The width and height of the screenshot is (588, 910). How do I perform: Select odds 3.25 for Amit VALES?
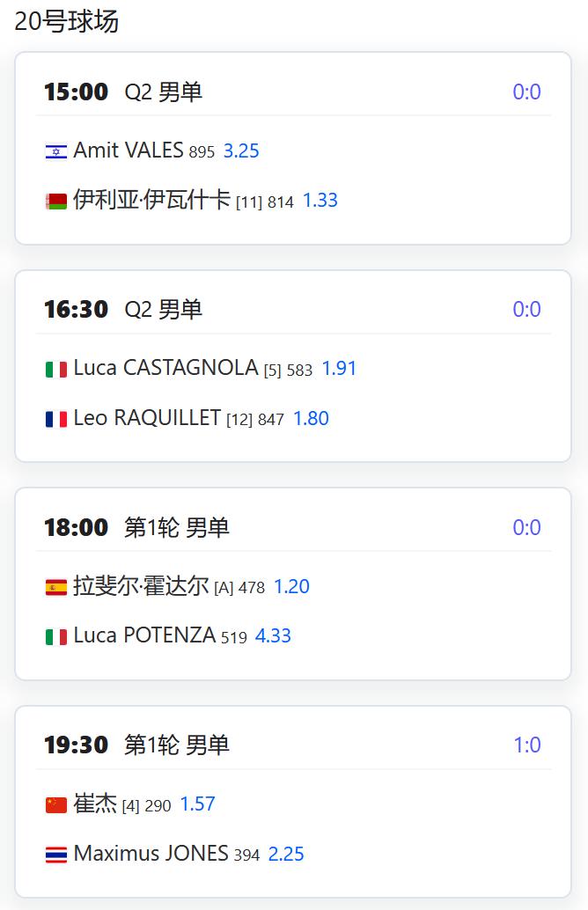click(x=241, y=150)
